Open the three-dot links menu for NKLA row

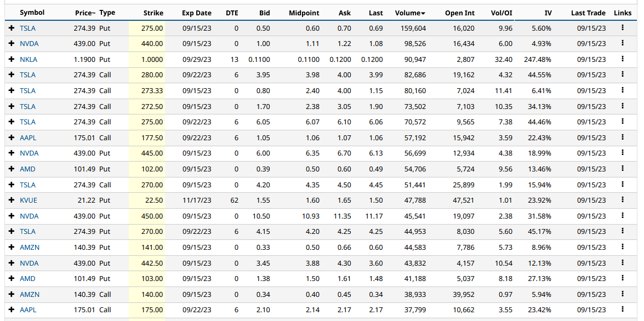coord(623,59)
